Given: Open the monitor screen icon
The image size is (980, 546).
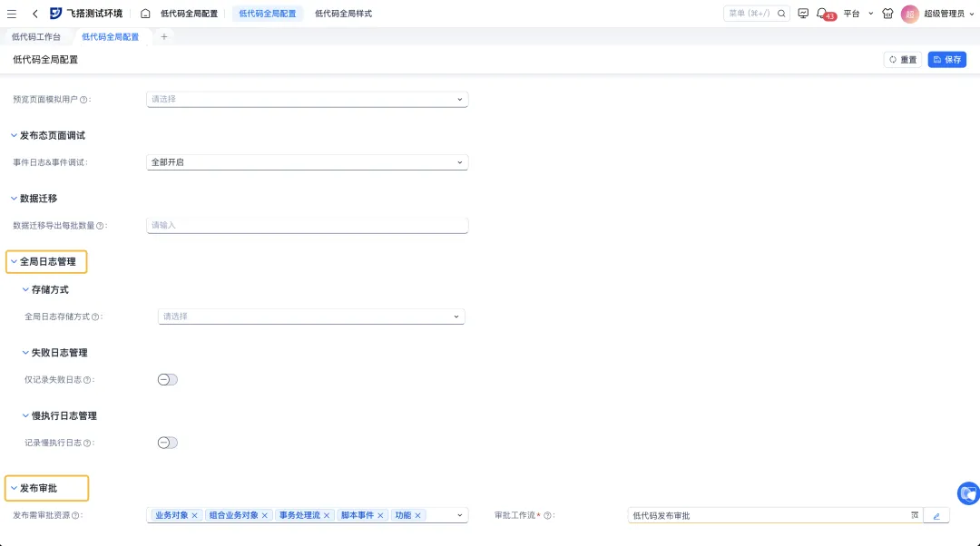Looking at the screenshot, I should pos(803,13).
